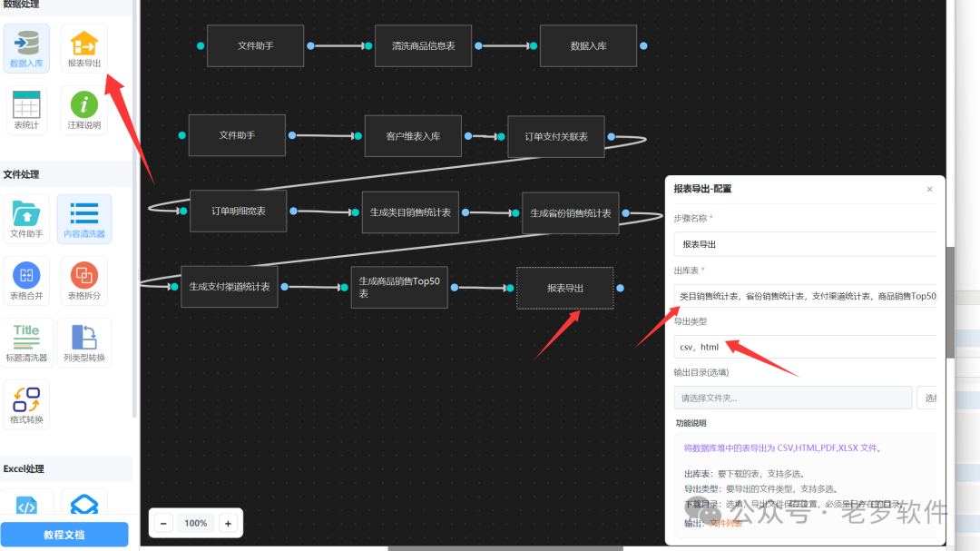Viewport: 980px width, 551px height.
Task: Click output port of 报表导出 node
Action: (620, 289)
